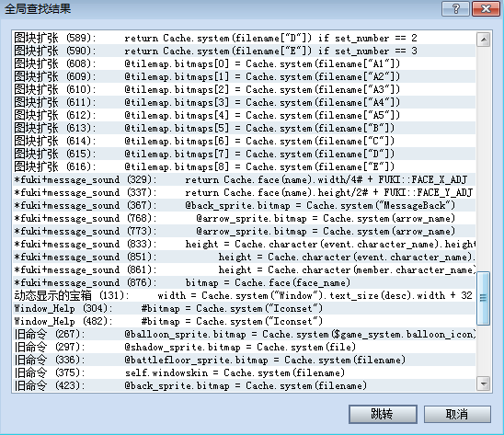
Task: Select result 旧命令 (423) back_sprite
Action: [245, 385]
